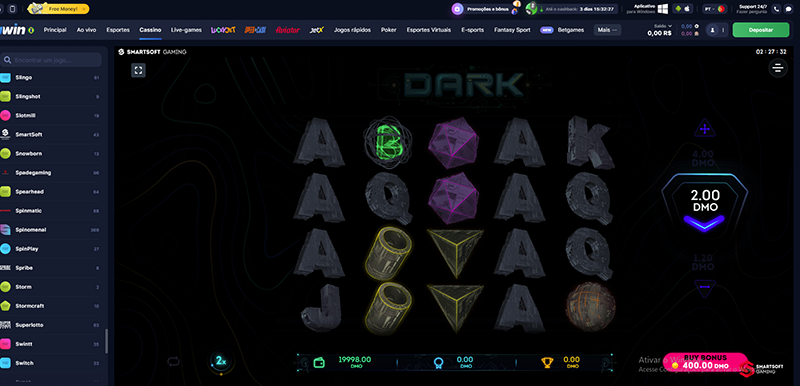Click the mobile device icon at top left
This screenshot has width=800, height=386.
pyautogui.click(x=12, y=9)
